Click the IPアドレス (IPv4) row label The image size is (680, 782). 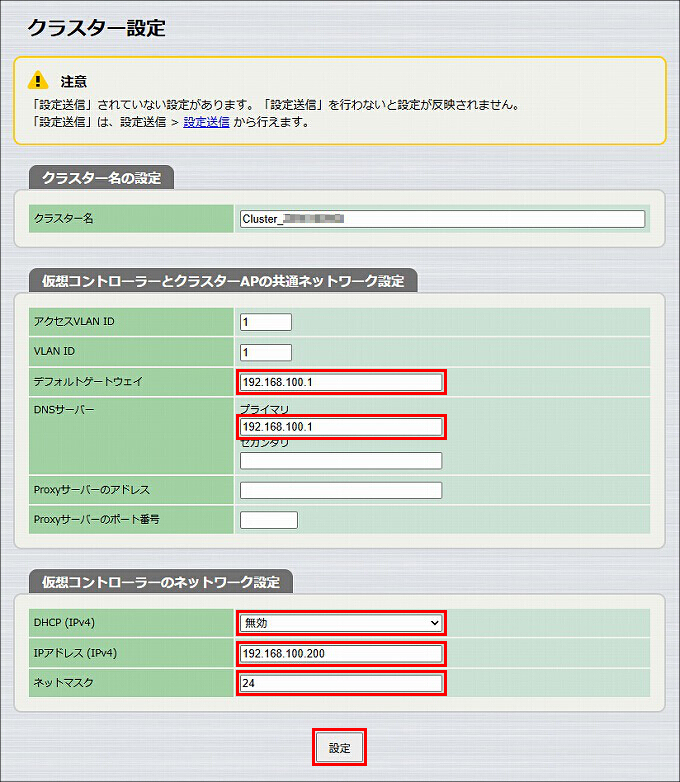75,653
